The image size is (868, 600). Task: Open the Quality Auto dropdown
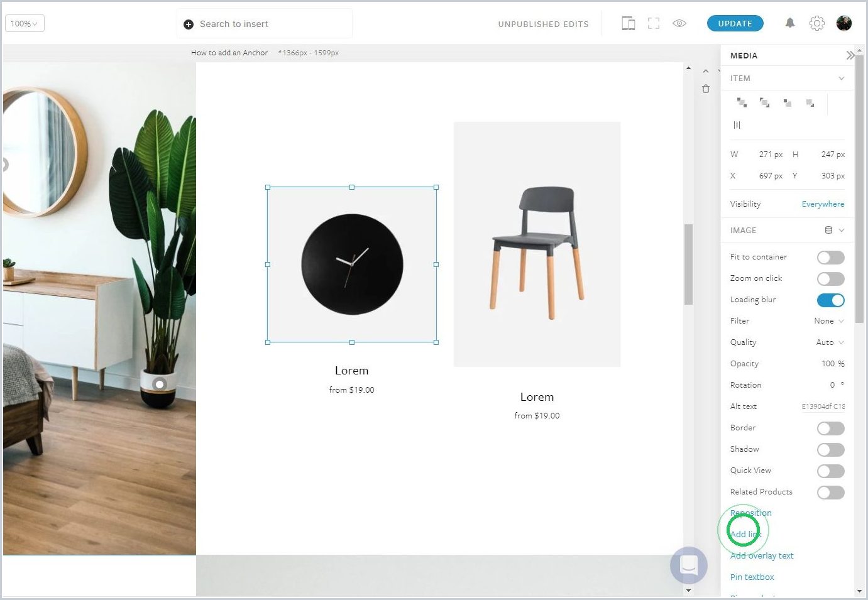pos(830,342)
